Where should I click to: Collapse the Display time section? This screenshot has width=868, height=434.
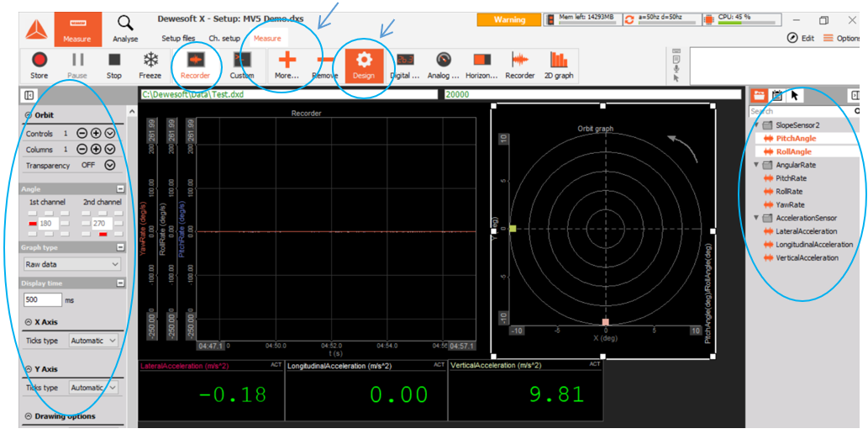[x=120, y=283]
